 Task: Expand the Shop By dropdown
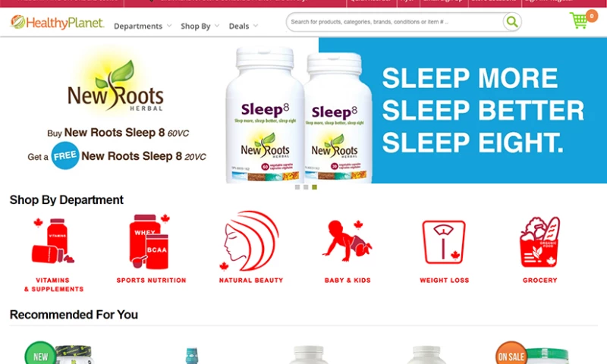[200, 26]
